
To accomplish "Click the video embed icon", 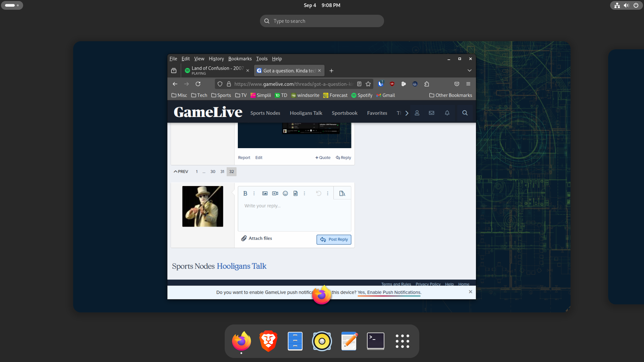I will tap(275, 193).
